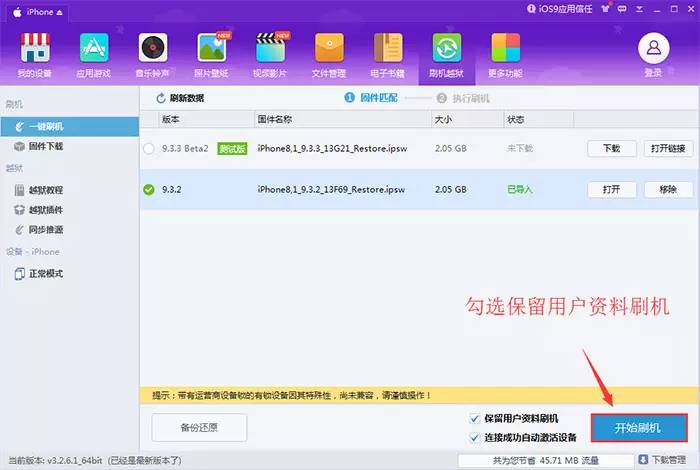Viewport: 700px width, 470px height.
Task: Open the title bar dropdown menu icon
Action: pyautogui.click(x=639, y=9)
